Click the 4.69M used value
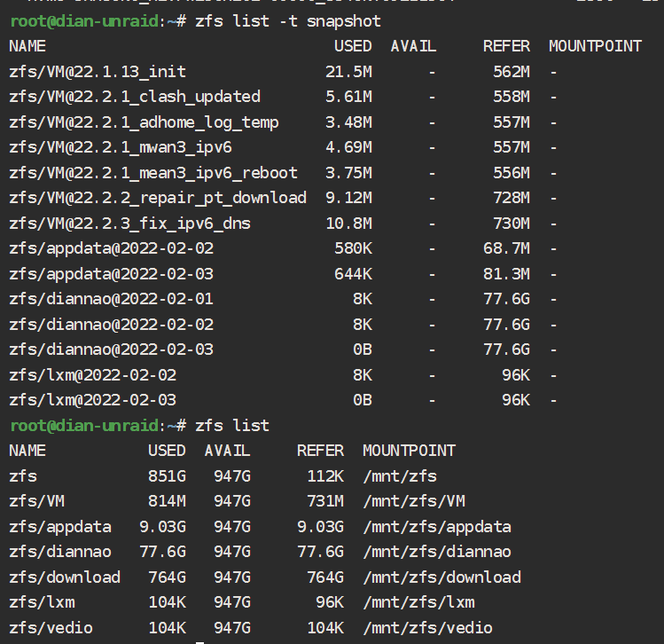Image resolution: width=664 pixels, height=644 pixels. click(x=349, y=147)
